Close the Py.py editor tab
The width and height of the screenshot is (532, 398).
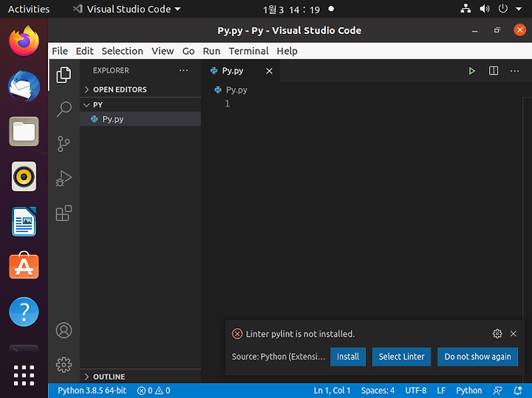tap(269, 71)
